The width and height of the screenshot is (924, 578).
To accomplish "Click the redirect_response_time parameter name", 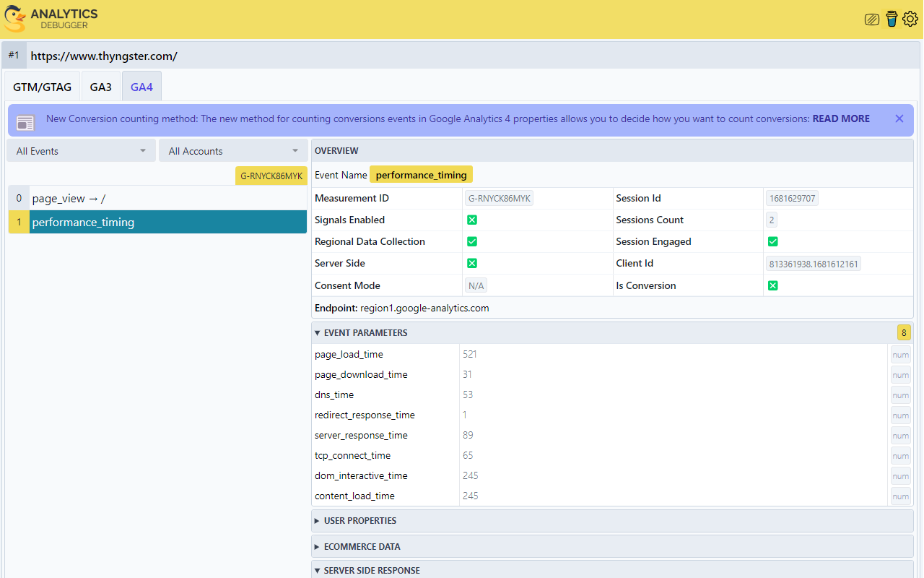I will coord(365,415).
